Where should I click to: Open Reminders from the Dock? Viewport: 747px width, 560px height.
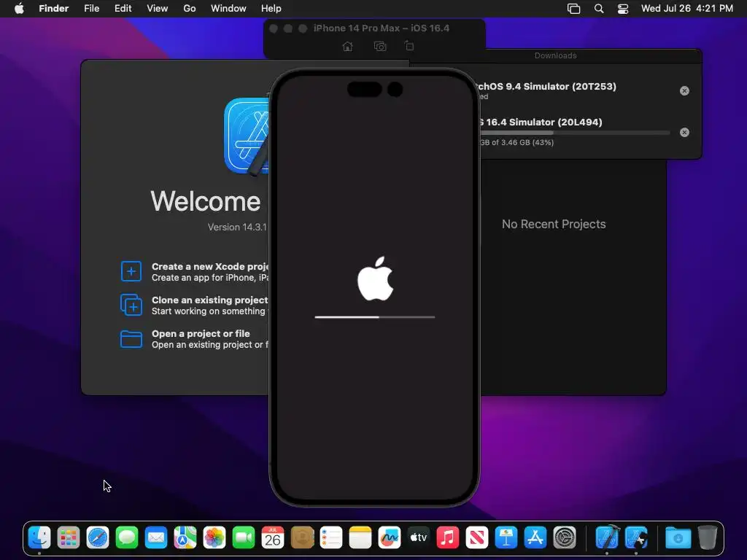pos(331,538)
